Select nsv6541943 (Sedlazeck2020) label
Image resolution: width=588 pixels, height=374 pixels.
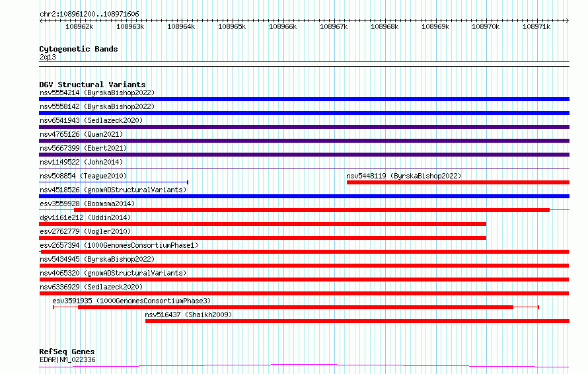click(x=91, y=120)
